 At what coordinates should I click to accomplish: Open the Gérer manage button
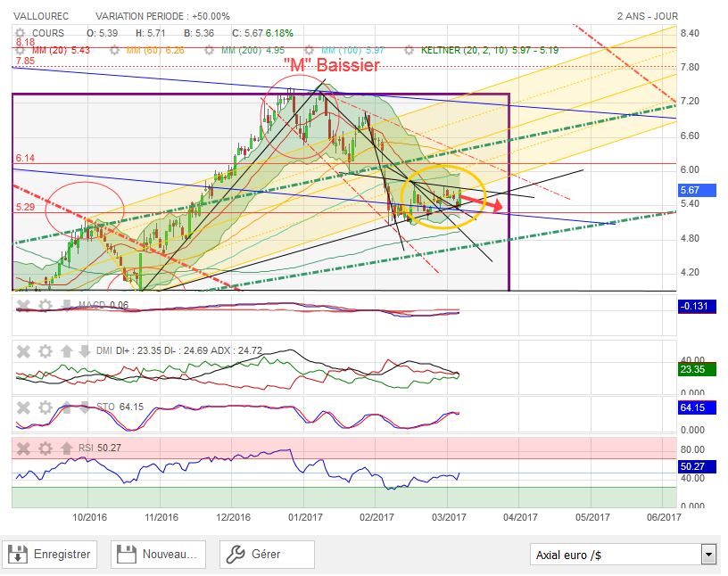point(267,555)
